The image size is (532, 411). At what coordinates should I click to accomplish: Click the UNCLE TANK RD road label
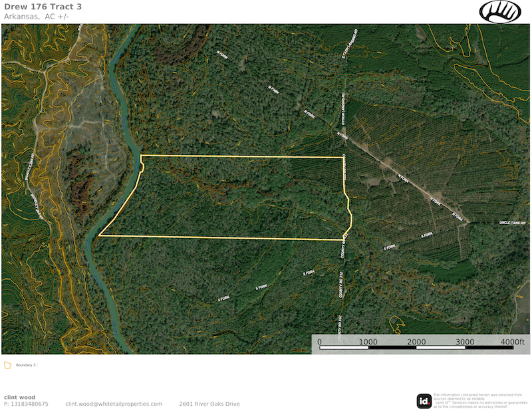click(x=513, y=223)
